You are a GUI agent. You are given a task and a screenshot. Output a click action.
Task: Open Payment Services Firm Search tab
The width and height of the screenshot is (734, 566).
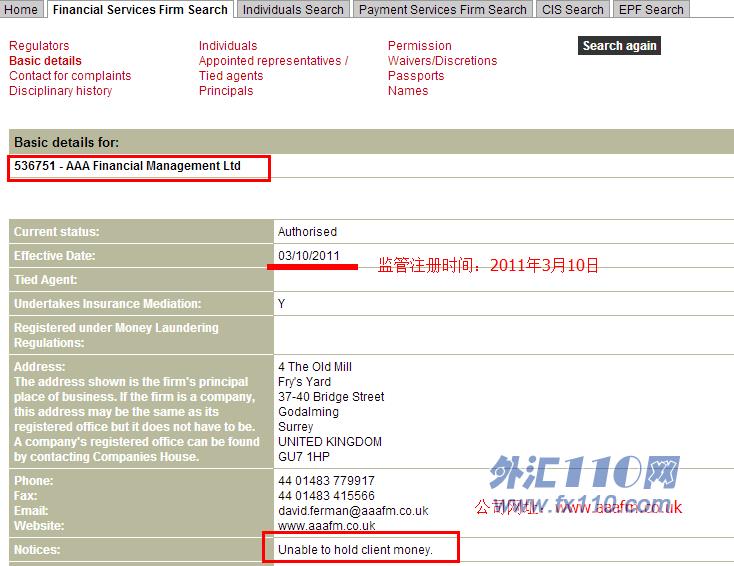tap(442, 9)
